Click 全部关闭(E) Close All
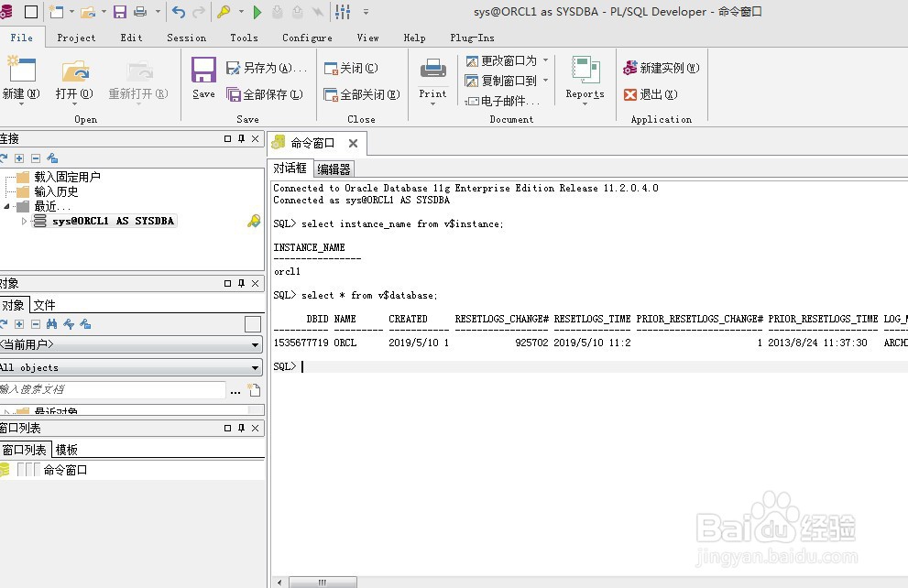Screen dimensions: 908x588 pos(362,94)
